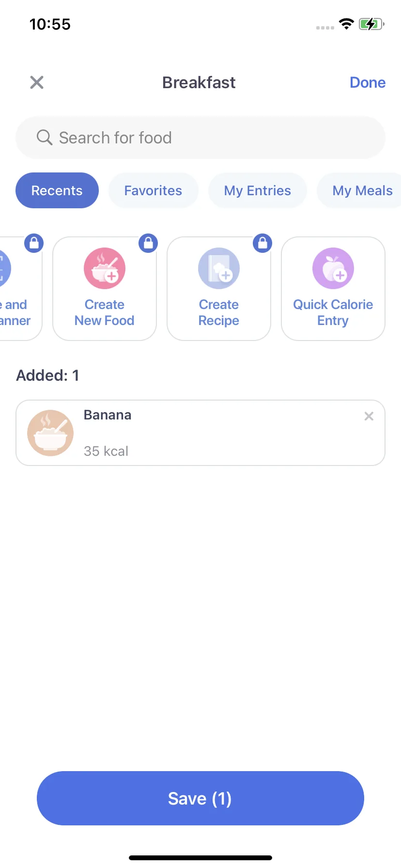The height and width of the screenshot is (868, 401).
Task: Switch to the My Entries tab
Action: tap(258, 190)
